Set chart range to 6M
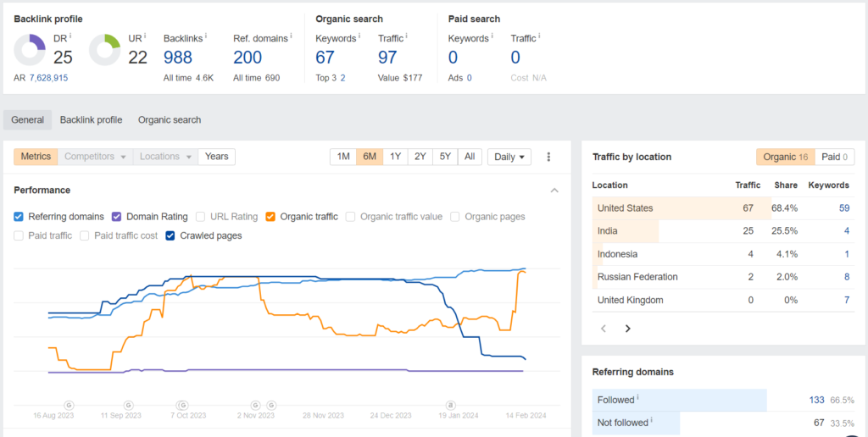Viewport: 868px width, 437px height. (x=370, y=157)
